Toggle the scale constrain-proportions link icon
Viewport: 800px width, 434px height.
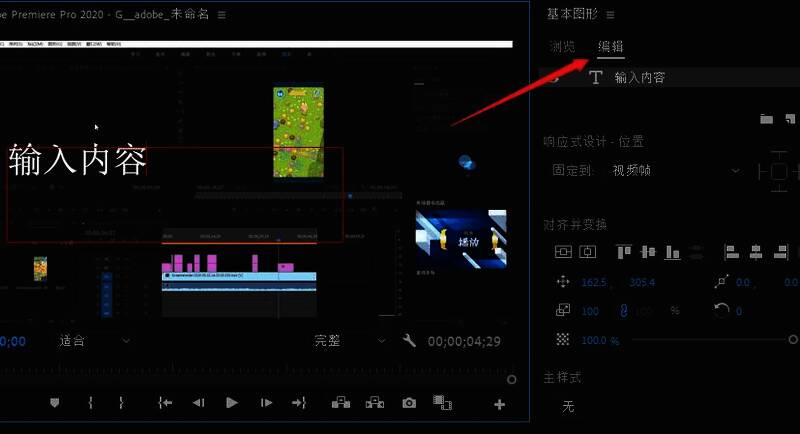[624, 311]
